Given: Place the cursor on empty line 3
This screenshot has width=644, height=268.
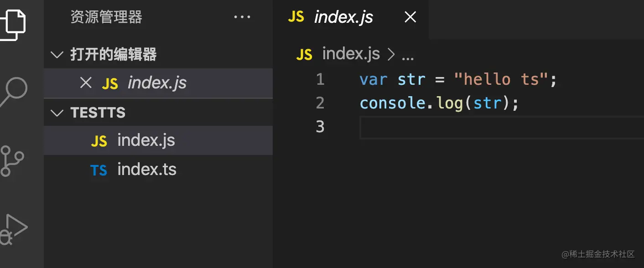Looking at the screenshot, I should 456,127.
